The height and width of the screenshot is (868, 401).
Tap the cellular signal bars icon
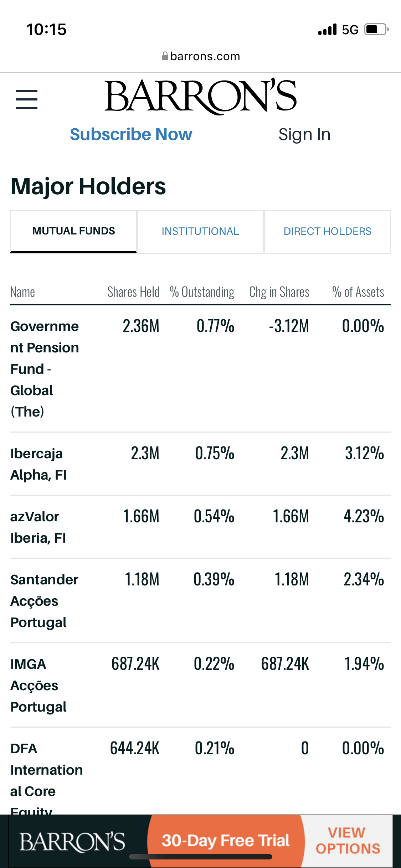[327, 30]
